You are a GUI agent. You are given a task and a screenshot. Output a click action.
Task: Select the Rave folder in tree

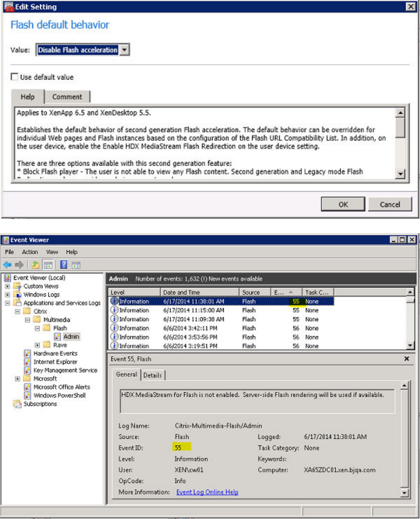click(60, 345)
